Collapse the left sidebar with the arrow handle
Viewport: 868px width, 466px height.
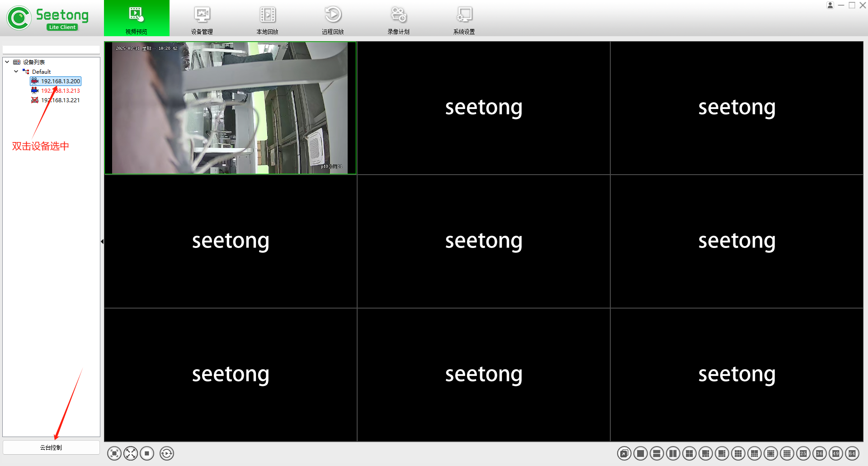[x=102, y=242]
